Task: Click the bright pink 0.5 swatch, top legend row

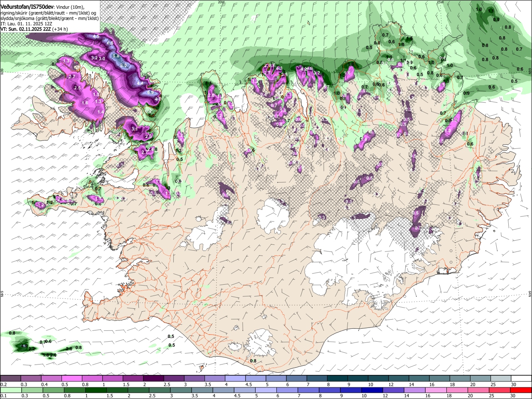Action: 71,378
